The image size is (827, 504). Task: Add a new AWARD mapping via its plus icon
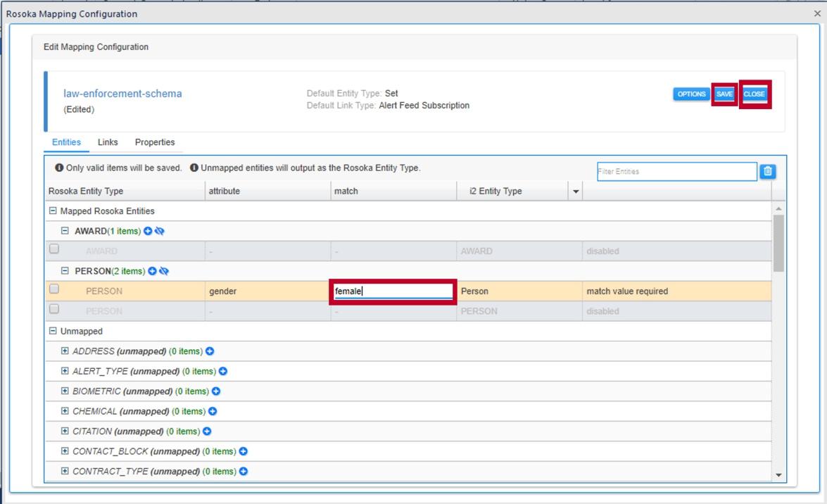point(148,232)
